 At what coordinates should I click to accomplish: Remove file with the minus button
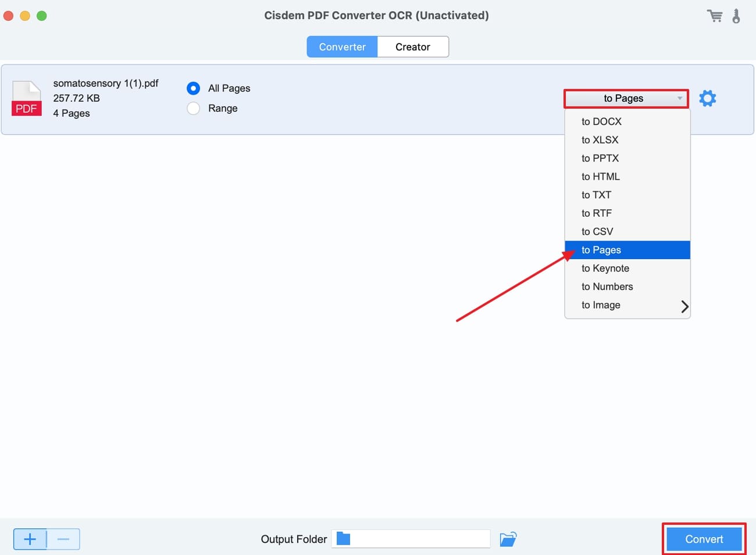tap(63, 539)
